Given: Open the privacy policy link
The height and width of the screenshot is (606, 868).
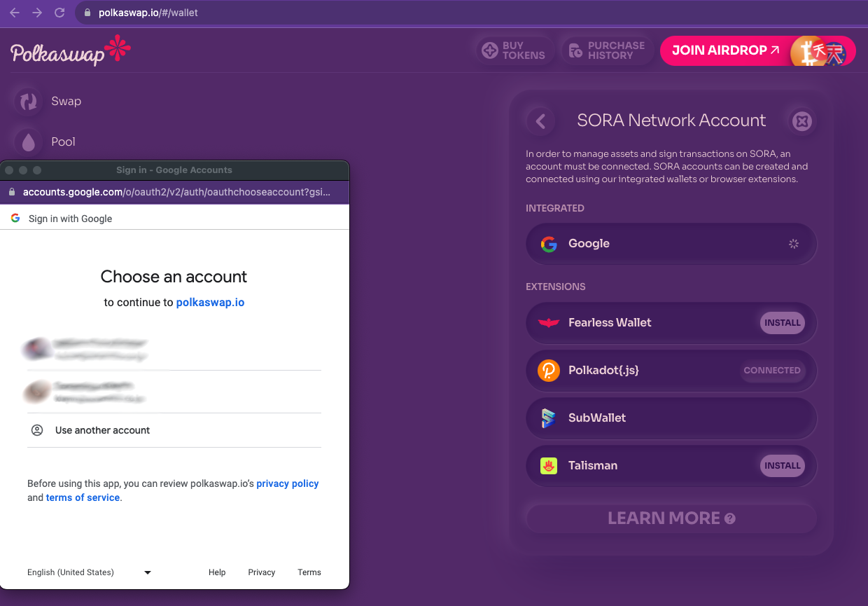Looking at the screenshot, I should click(288, 484).
